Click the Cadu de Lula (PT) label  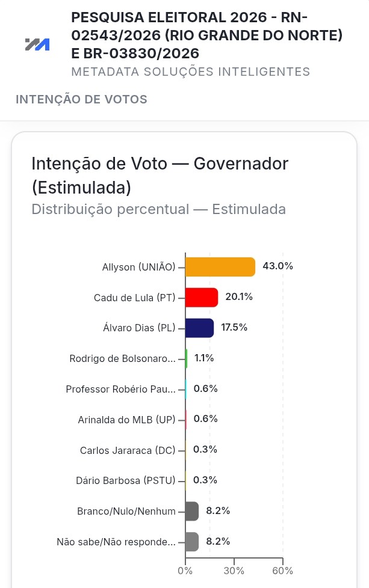coord(134,298)
